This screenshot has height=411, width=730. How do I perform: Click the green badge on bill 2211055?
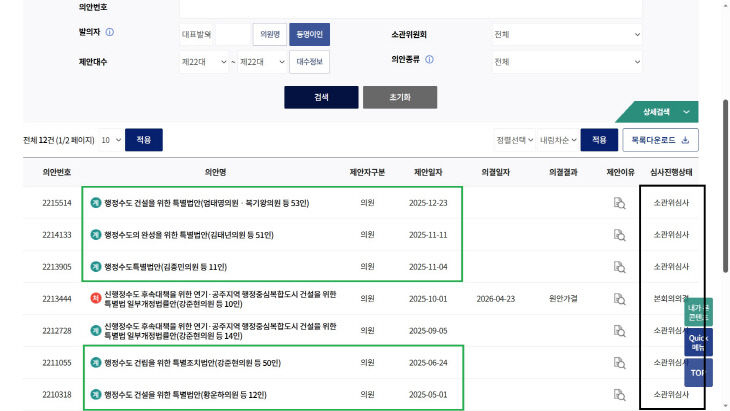95,363
